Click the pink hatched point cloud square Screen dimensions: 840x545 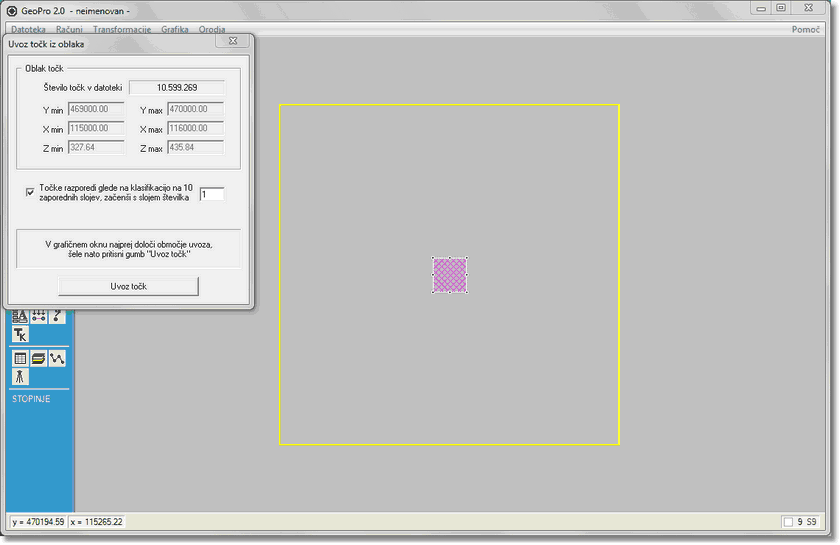point(450,275)
